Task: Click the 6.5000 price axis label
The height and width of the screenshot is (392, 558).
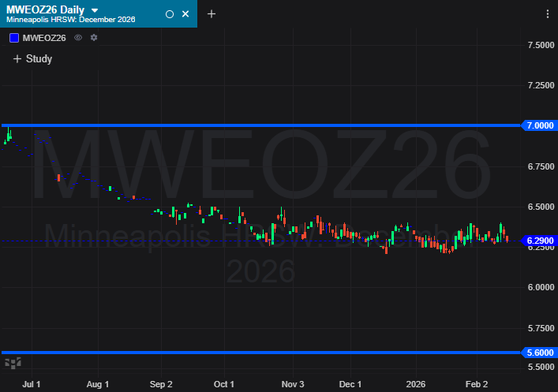Action: pyautogui.click(x=541, y=207)
